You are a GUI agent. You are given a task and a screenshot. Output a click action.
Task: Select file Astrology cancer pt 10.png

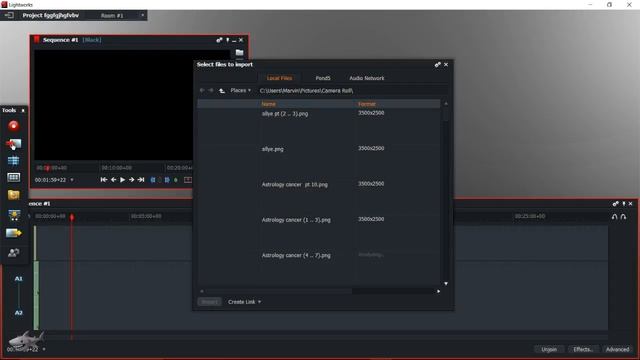[295, 184]
